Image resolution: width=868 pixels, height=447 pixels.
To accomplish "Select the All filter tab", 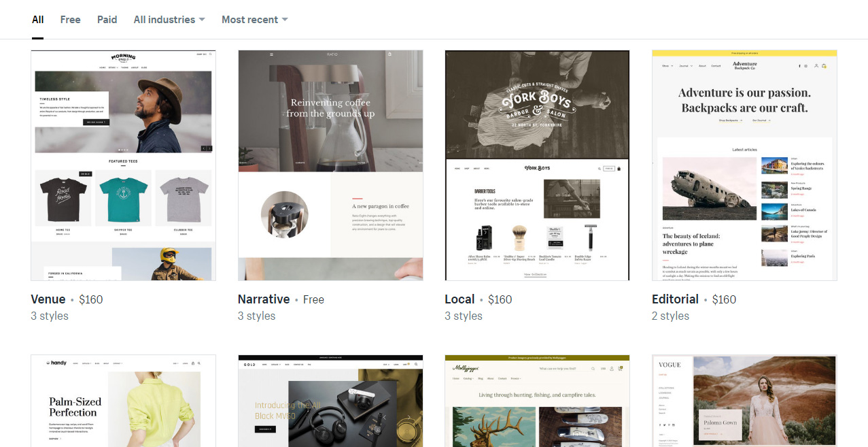I will click(37, 20).
